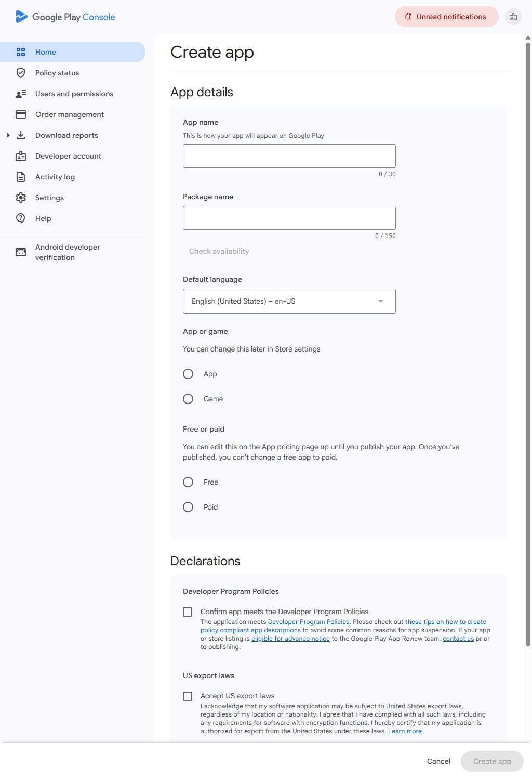Screen dimensions: 532x780
Task: Click Learn more about US export laws
Action: coord(405,731)
